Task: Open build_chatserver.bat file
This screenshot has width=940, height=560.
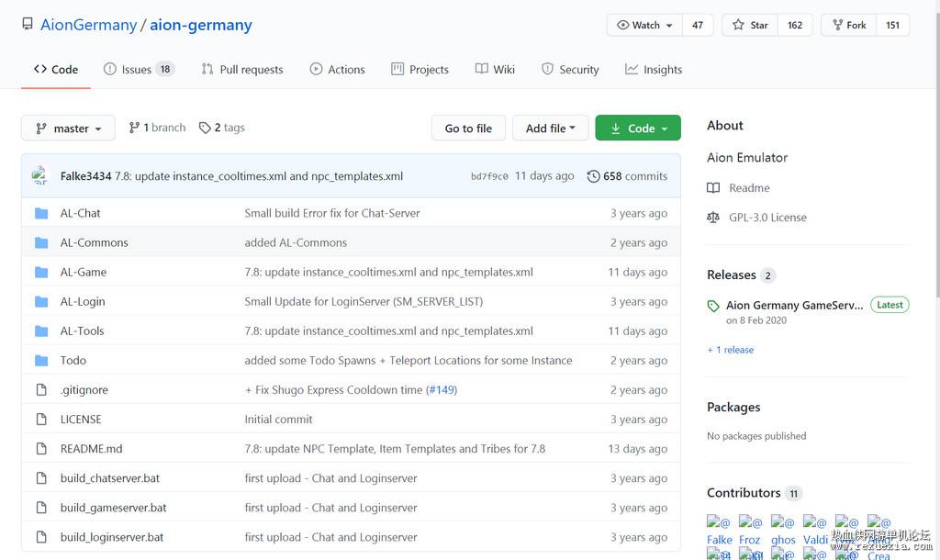Action: (x=110, y=478)
